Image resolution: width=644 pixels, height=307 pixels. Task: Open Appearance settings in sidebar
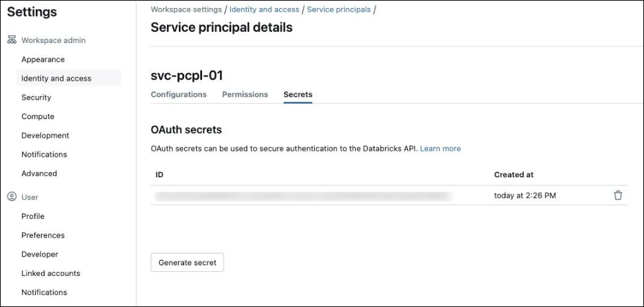[43, 60]
